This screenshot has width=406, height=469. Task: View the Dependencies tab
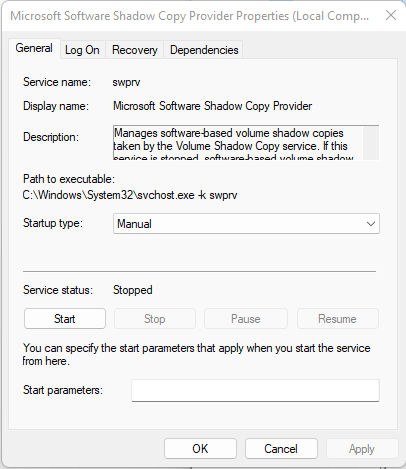click(x=204, y=50)
